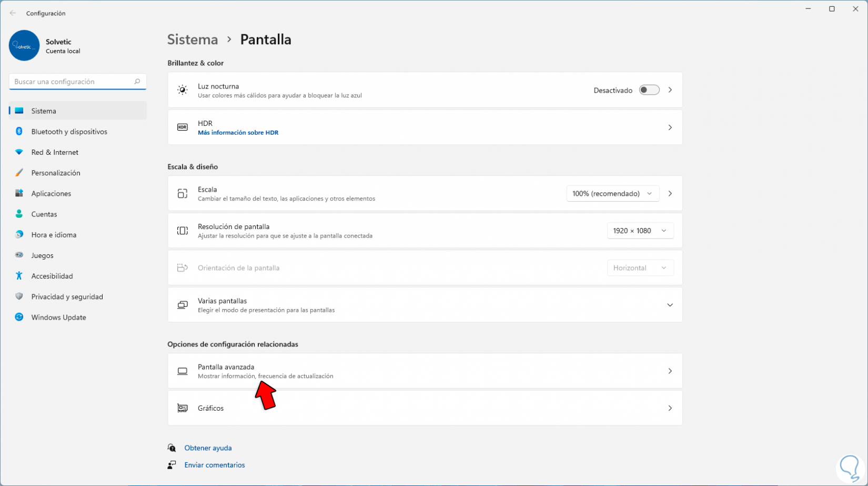
Task: Click the Enviar comentarios link
Action: (x=215, y=465)
